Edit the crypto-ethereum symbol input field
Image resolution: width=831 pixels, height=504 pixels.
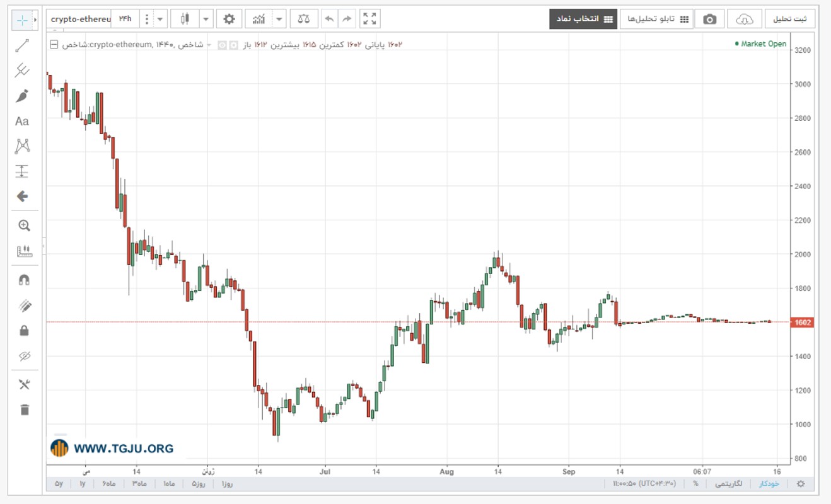[80, 20]
